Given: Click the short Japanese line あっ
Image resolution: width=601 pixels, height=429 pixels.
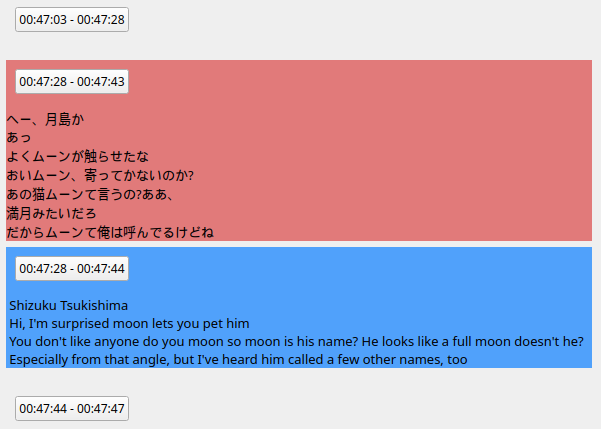Looking at the screenshot, I should [18, 137].
